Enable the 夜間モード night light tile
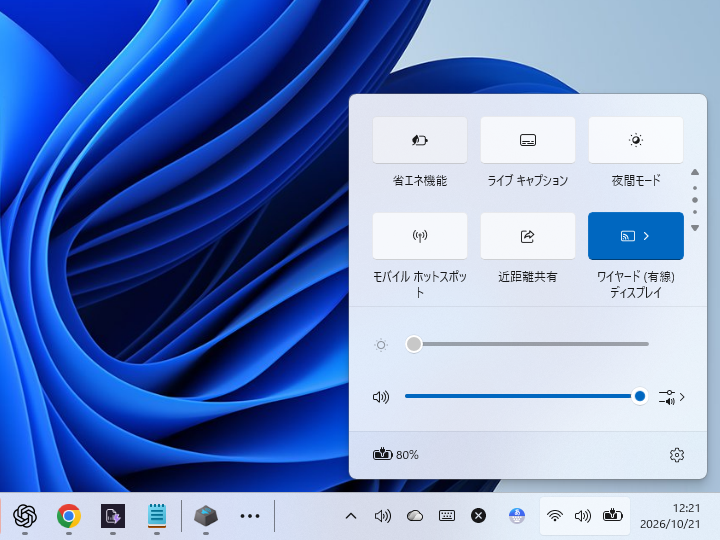Image resolution: width=720 pixels, height=540 pixels. (636, 140)
